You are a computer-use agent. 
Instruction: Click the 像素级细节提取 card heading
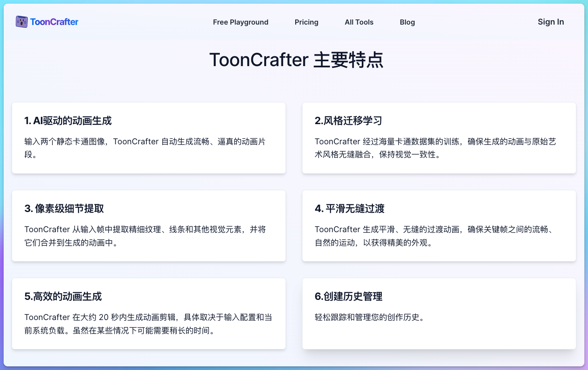pyautogui.click(x=63, y=209)
